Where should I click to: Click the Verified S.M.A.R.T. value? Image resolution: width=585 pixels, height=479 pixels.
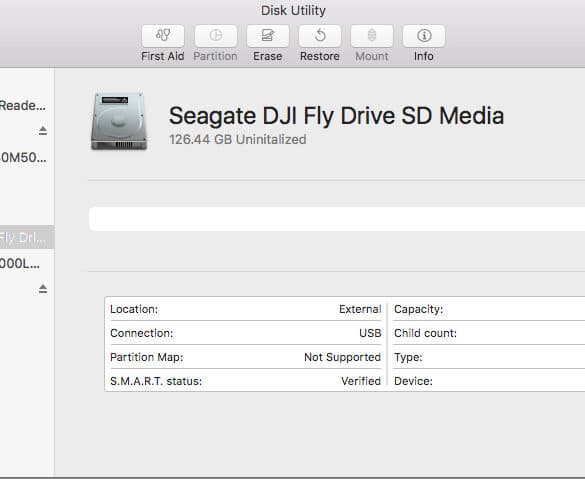click(x=361, y=381)
